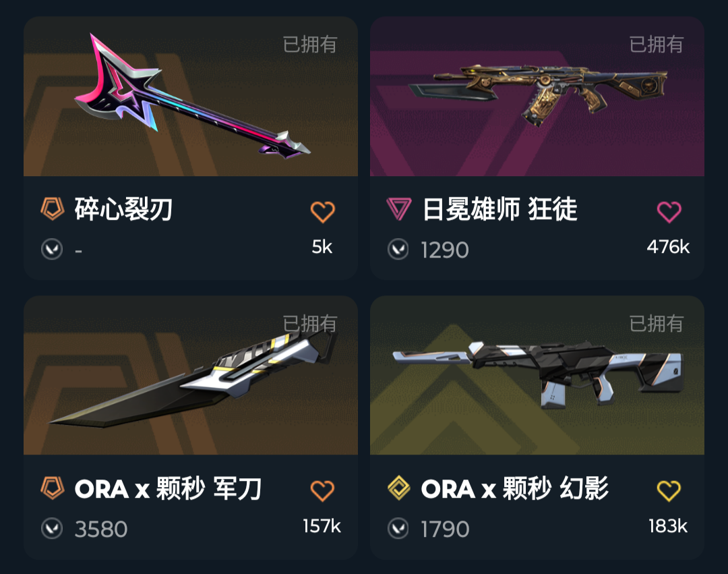Toggle yellow favorite heart on ORA x 颗秒 幻影

669,491
